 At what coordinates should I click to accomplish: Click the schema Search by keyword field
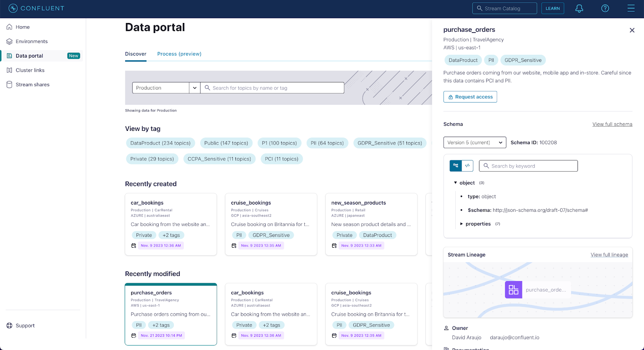tap(528, 166)
